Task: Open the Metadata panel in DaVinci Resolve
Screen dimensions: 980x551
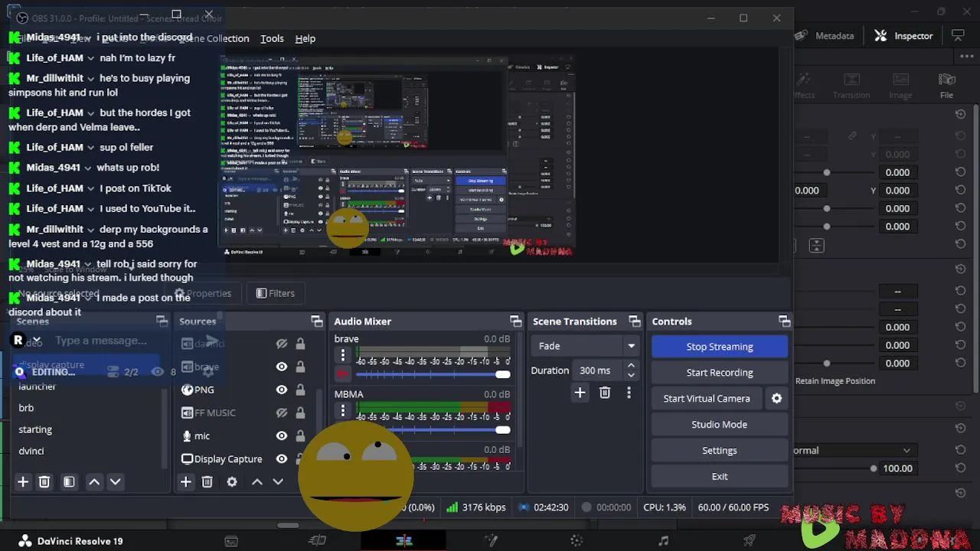Action: pyautogui.click(x=825, y=36)
